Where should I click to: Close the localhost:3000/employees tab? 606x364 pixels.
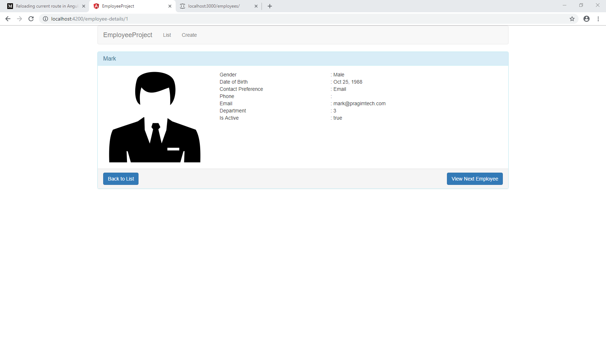(256, 6)
